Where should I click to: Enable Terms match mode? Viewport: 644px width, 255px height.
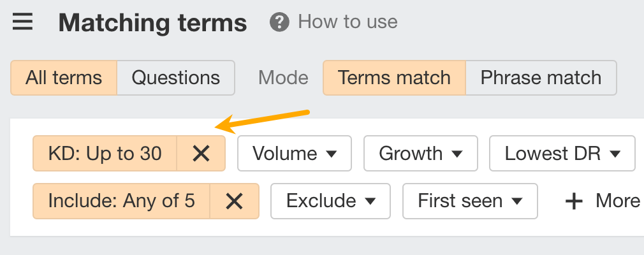tap(394, 78)
